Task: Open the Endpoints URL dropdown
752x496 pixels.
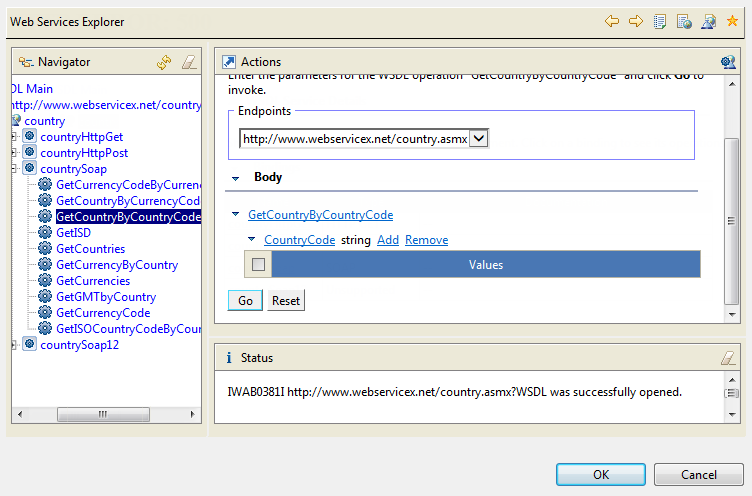Action: 478,139
